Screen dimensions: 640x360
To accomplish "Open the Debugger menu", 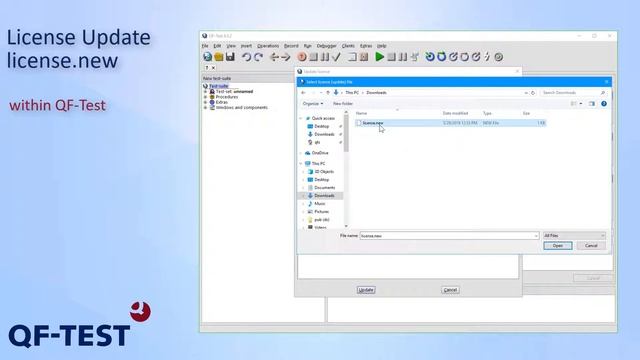I will click(327, 46).
